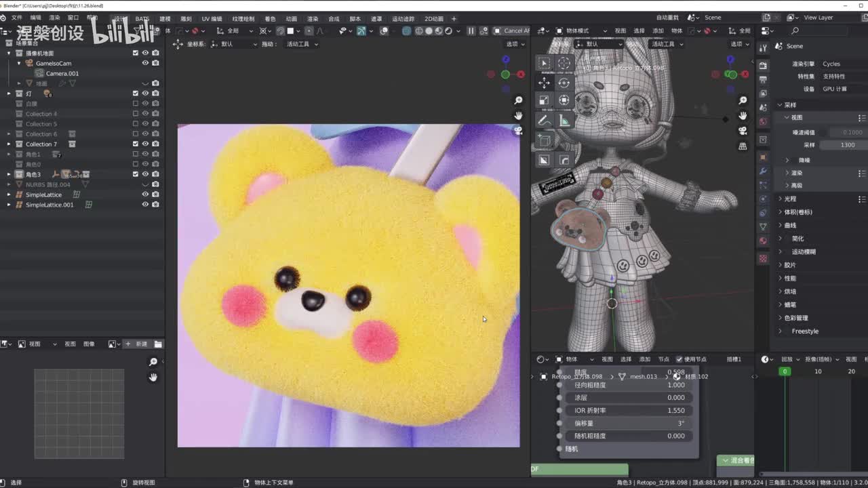
Task: Toggle exclude checkbox for 灯 collection
Action: 135,93
